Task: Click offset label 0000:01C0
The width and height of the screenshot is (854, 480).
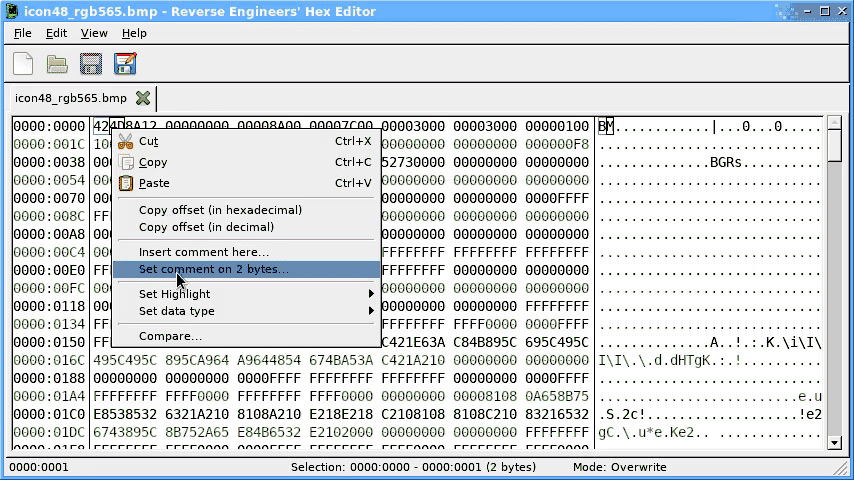Action: (x=49, y=414)
